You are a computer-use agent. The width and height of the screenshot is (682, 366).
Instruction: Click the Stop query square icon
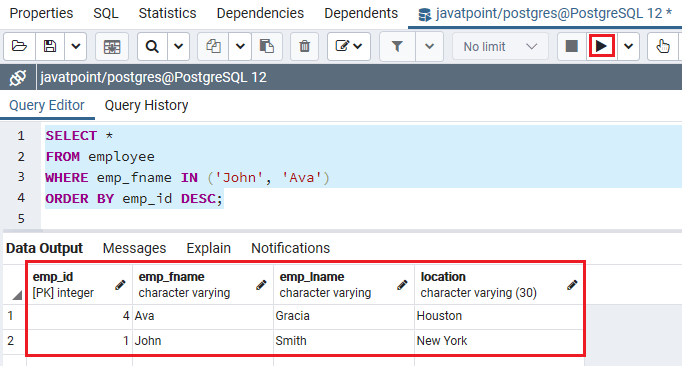[x=572, y=46]
